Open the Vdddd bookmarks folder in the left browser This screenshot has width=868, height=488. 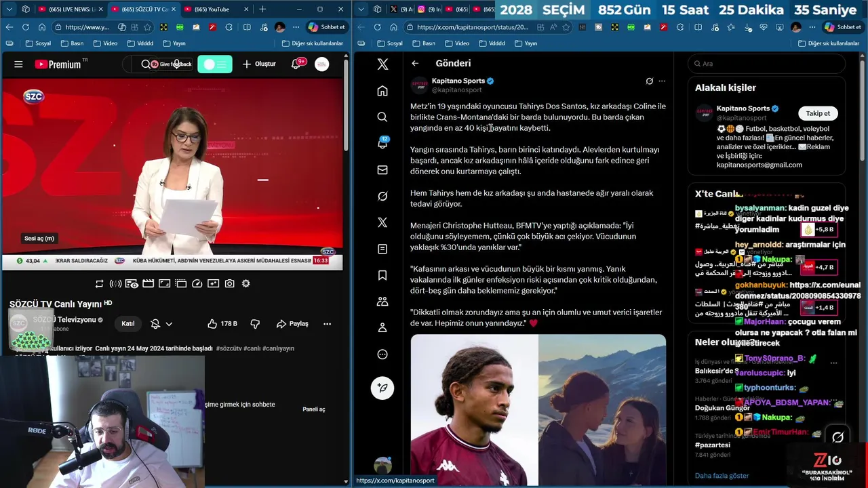click(x=140, y=43)
